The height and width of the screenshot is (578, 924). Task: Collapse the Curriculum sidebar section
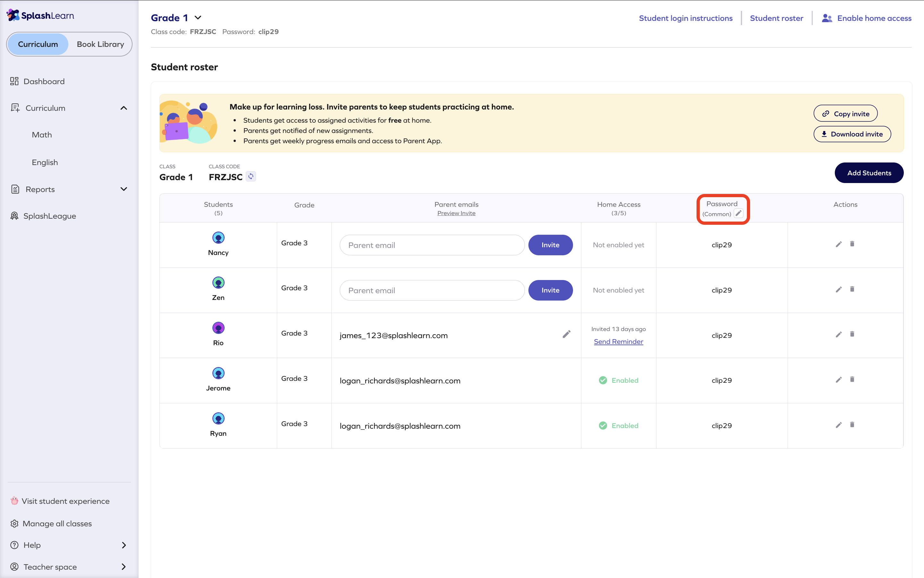pos(124,108)
